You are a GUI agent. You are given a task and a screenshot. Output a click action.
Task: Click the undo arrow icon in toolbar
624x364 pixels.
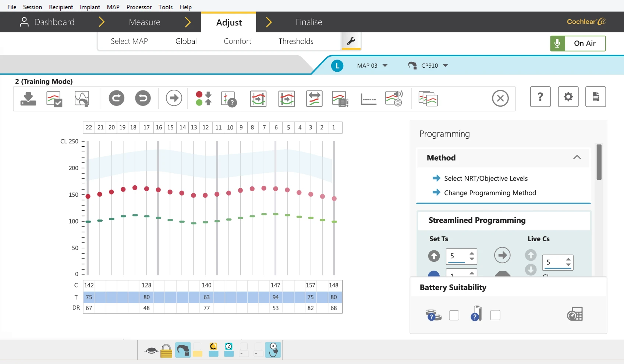coord(143,99)
